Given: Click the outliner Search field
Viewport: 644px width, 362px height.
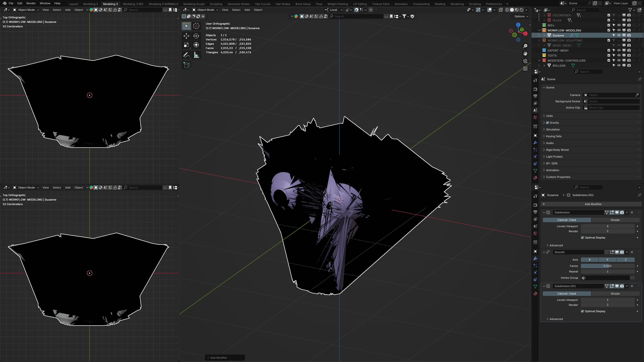Looking at the screenshot, I should click(x=585, y=10).
